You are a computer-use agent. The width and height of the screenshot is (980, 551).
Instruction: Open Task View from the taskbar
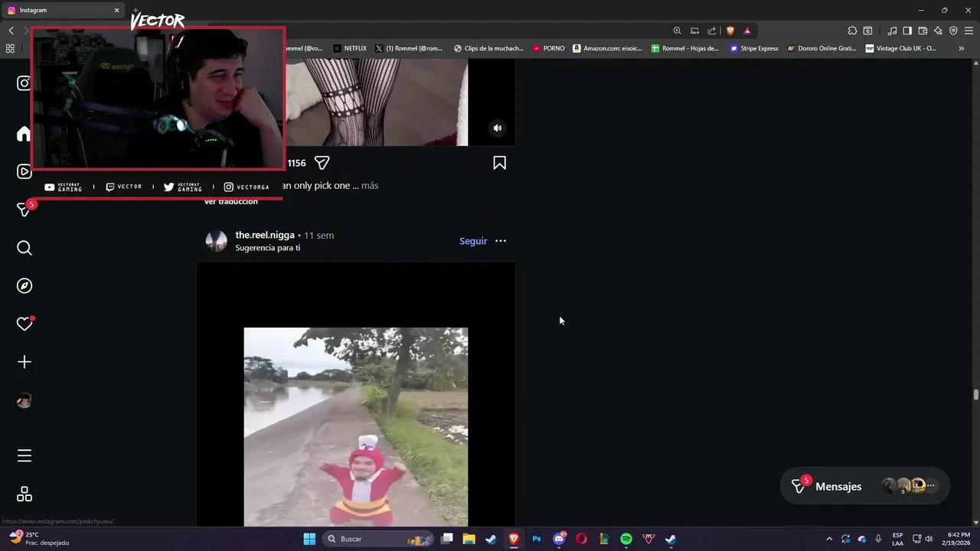[x=447, y=539]
